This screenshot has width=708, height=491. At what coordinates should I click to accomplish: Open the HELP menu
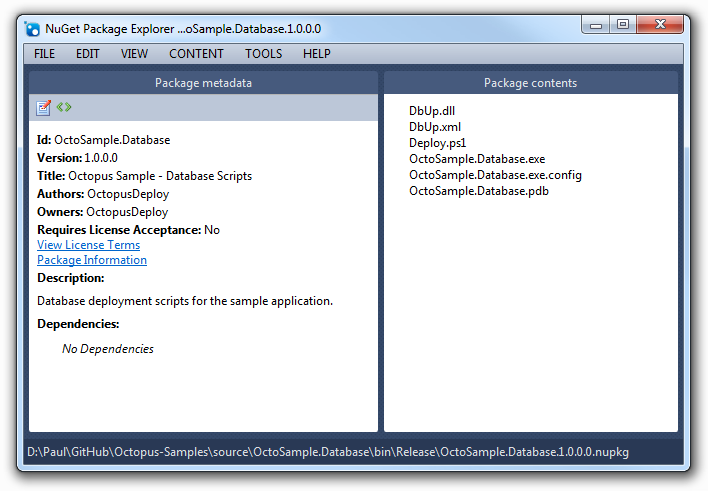[x=317, y=54]
